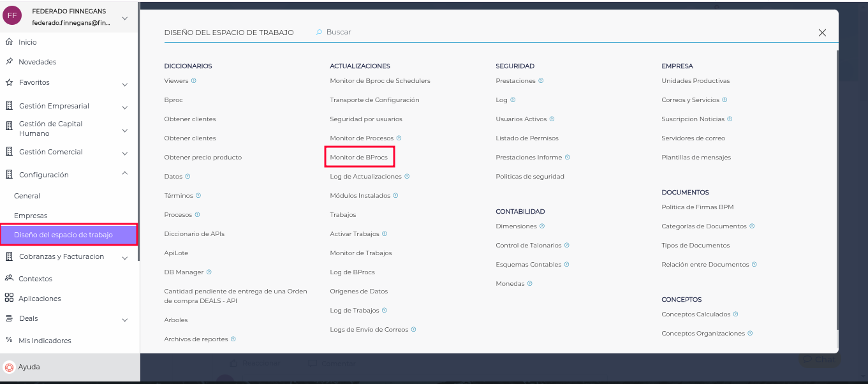This screenshot has height=384, width=868.
Task: Click the Mis Indicadores percent icon
Action: click(9, 340)
